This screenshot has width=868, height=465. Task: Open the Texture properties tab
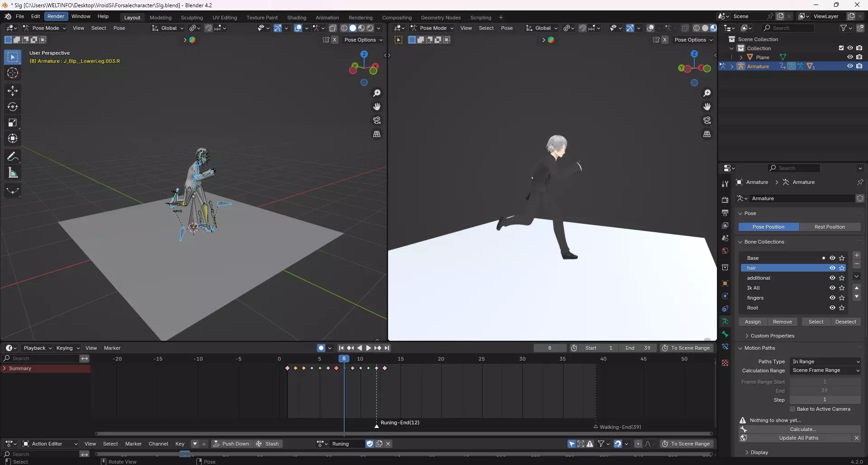[725, 363]
